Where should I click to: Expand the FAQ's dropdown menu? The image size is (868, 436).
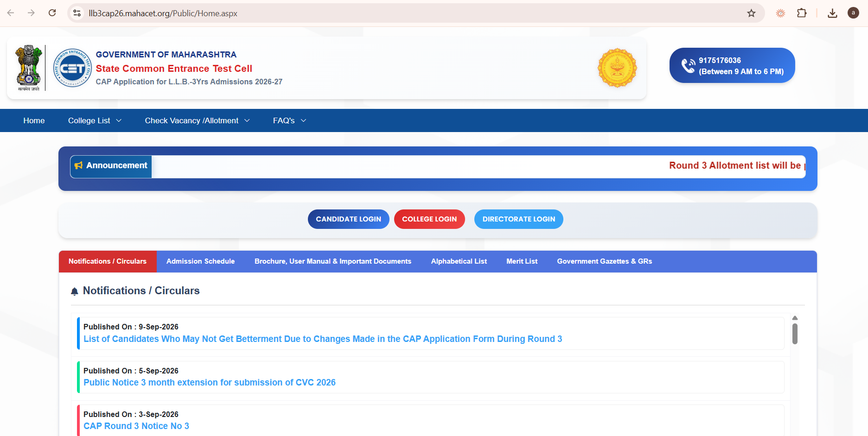tap(289, 120)
